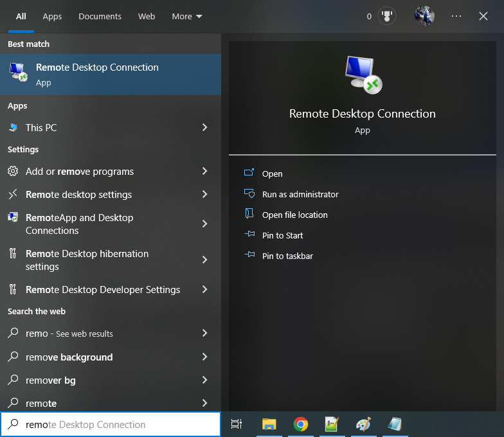Click the search icon beside remo web result
This screenshot has width=504, height=437.
(13, 333)
